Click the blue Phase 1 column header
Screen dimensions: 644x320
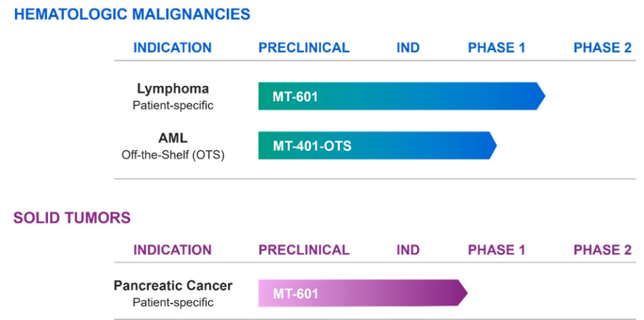[496, 47]
